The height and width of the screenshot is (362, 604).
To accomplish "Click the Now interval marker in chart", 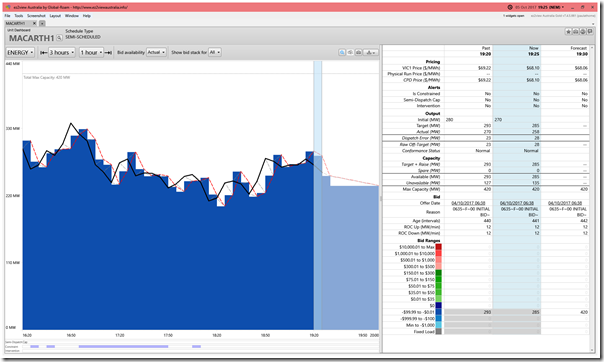I will click(318, 195).
